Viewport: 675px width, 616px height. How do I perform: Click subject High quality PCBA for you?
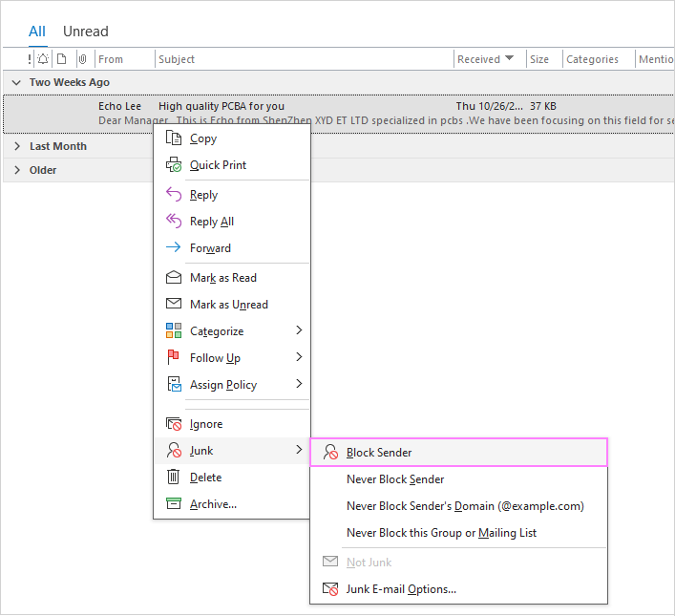(221, 106)
